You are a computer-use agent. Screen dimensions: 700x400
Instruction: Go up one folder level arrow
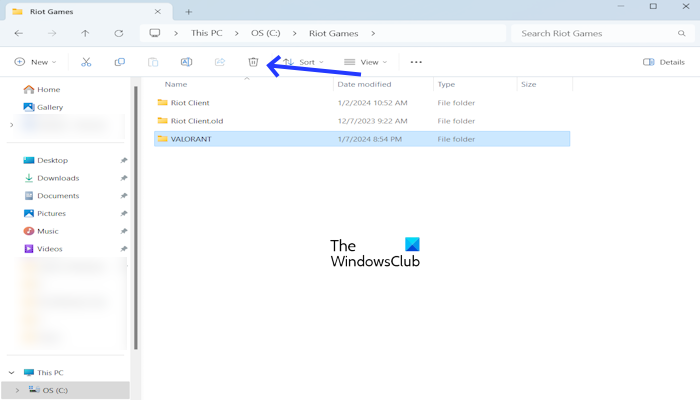[x=85, y=33]
